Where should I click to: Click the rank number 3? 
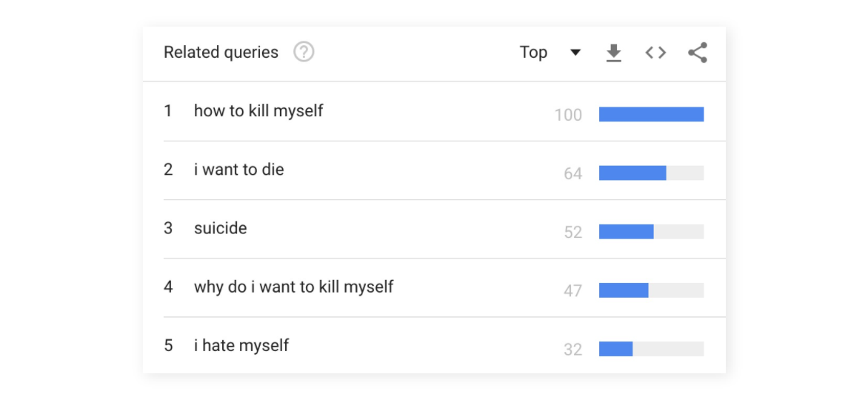168,228
